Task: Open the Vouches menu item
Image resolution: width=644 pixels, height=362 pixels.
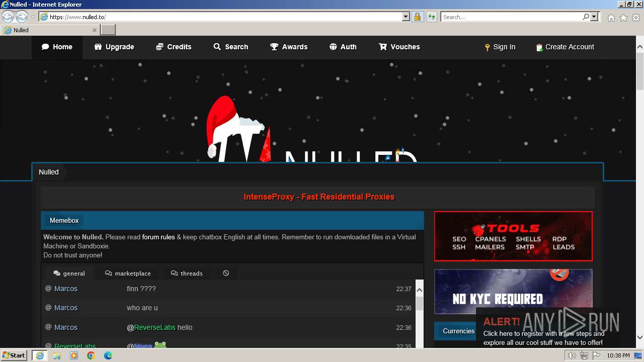Action: click(x=399, y=47)
